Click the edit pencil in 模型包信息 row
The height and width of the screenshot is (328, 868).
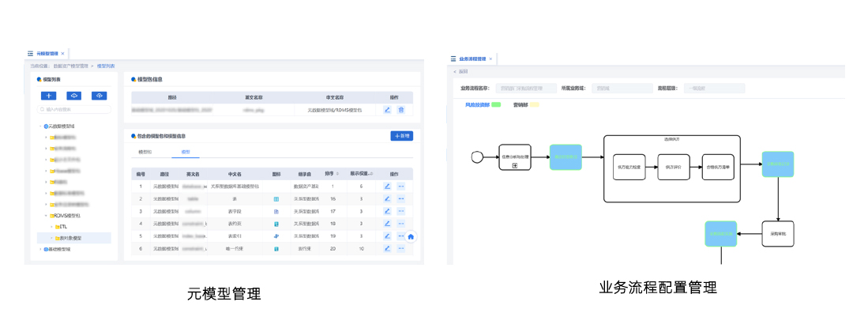(388, 110)
